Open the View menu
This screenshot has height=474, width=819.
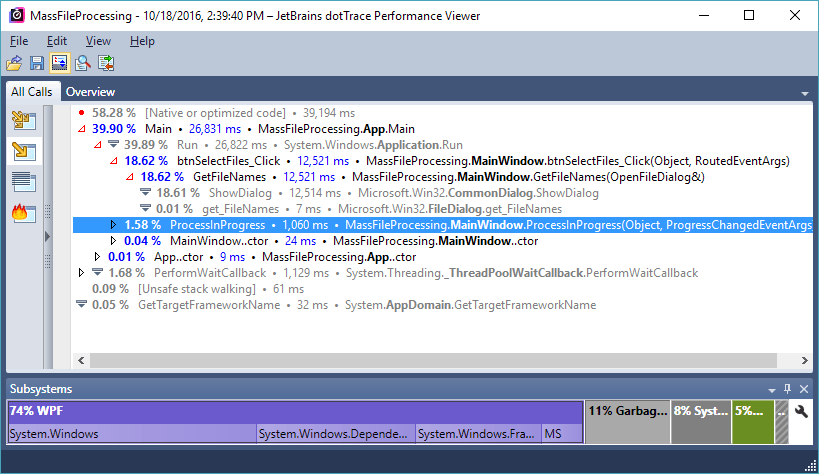click(x=98, y=41)
